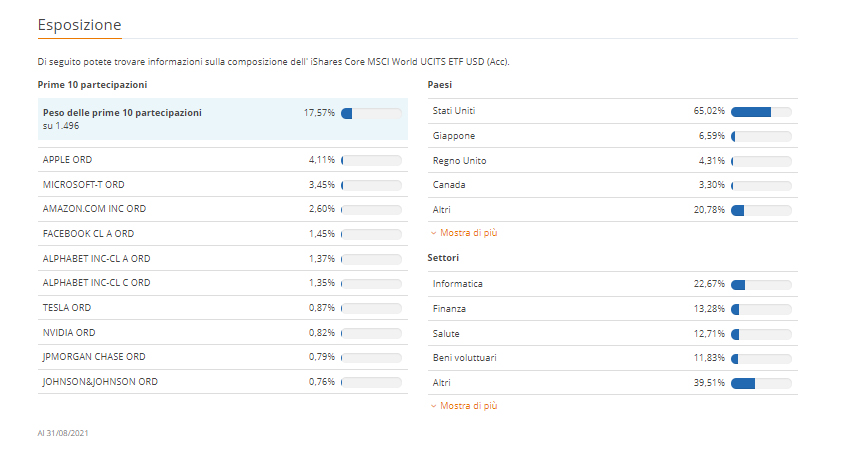Click the JPMORGAN CHASE ORD holding

click(x=94, y=357)
